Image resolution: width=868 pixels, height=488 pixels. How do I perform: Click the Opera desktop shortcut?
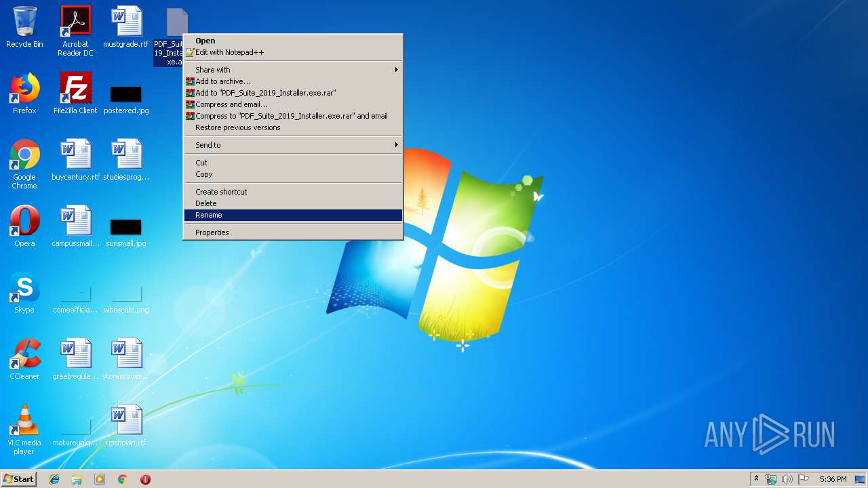[x=24, y=226]
